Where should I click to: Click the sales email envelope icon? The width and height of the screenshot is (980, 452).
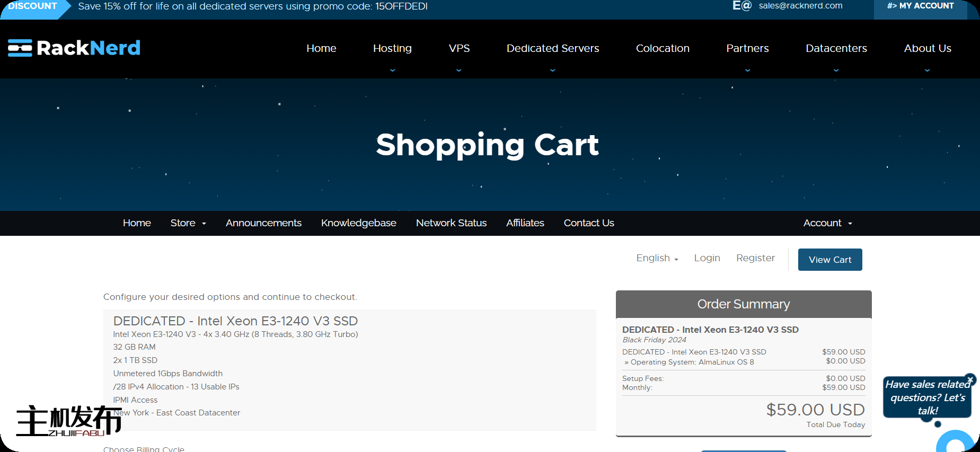coord(741,6)
